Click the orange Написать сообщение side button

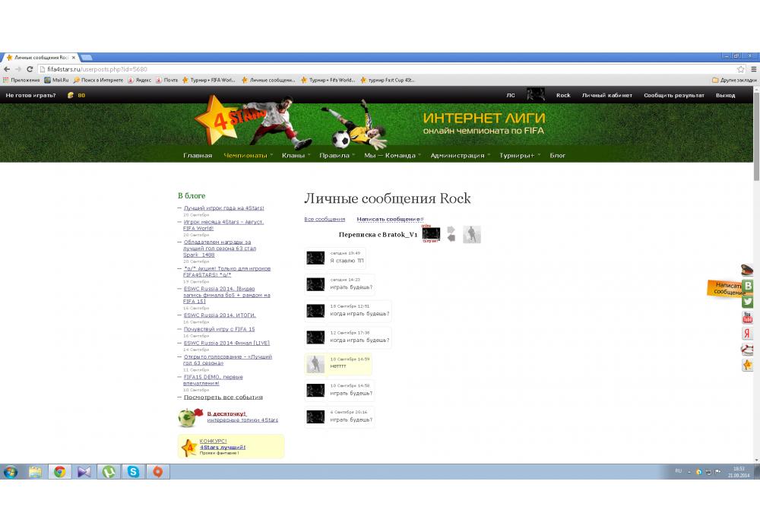pos(725,288)
